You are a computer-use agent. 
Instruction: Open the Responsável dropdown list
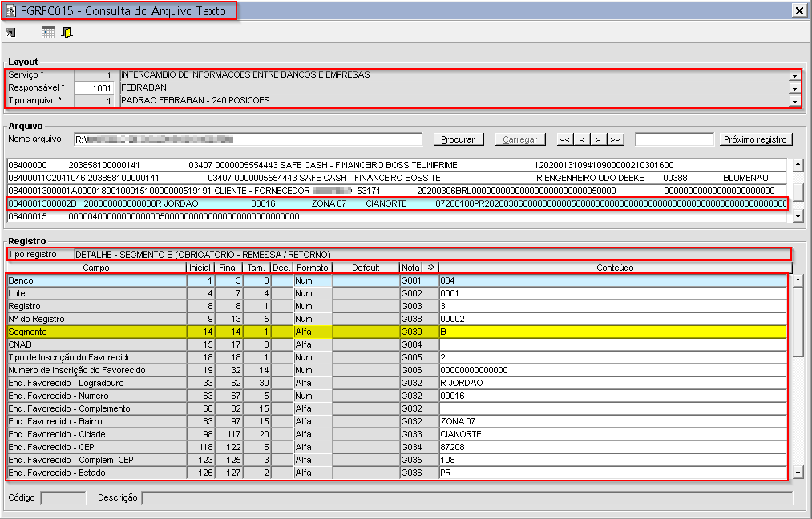click(794, 88)
